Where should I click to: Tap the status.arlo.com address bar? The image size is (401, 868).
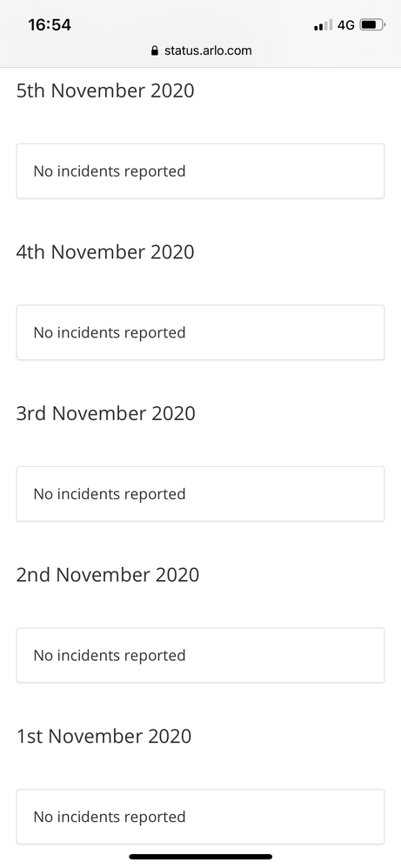(201, 50)
